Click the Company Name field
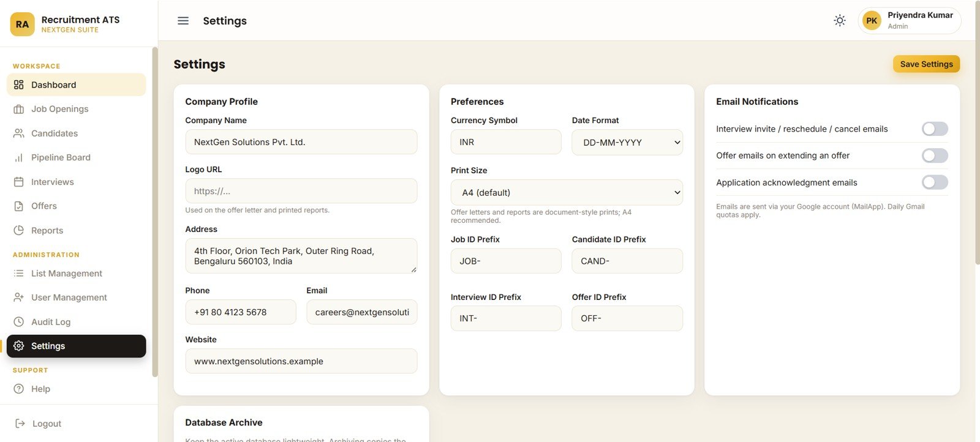This screenshot has width=980, height=442. point(301,142)
